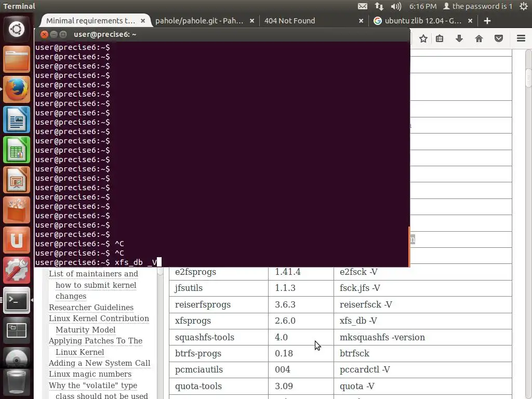
Task: Open Researcher Guidelines link
Action: [91, 307]
